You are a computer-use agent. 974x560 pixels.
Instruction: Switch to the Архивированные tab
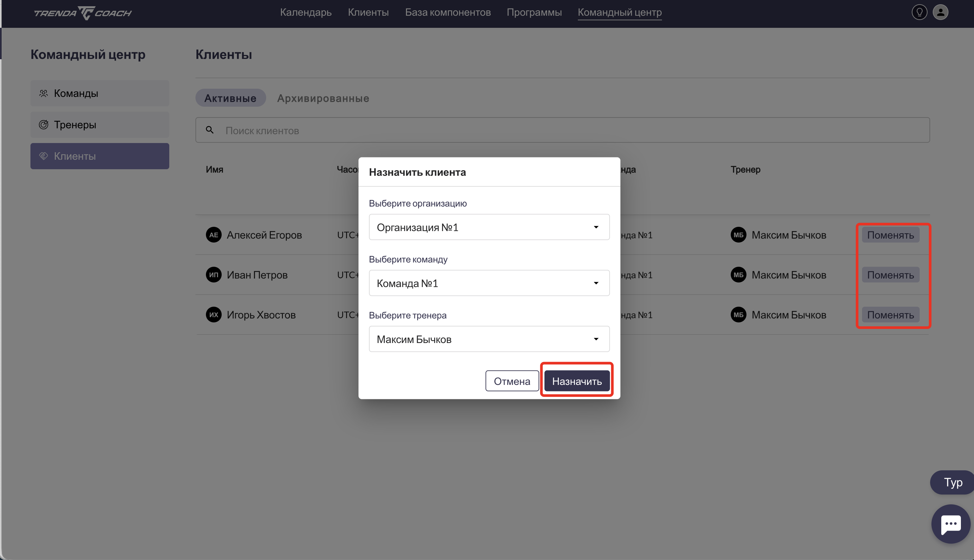[x=323, y=99]
